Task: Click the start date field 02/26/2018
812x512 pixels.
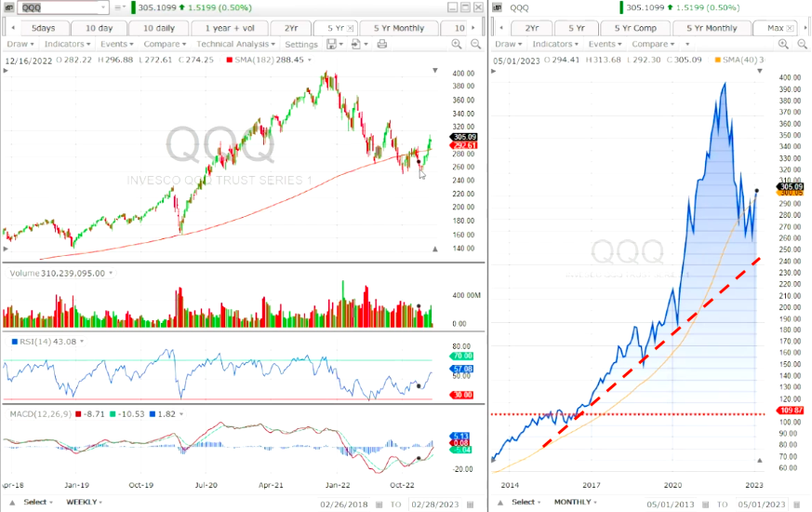Action: (x=344, y=505)
